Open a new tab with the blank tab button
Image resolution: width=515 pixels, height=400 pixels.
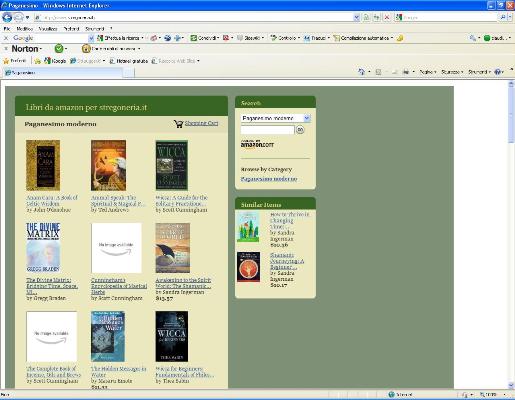[x=129, y=72]
